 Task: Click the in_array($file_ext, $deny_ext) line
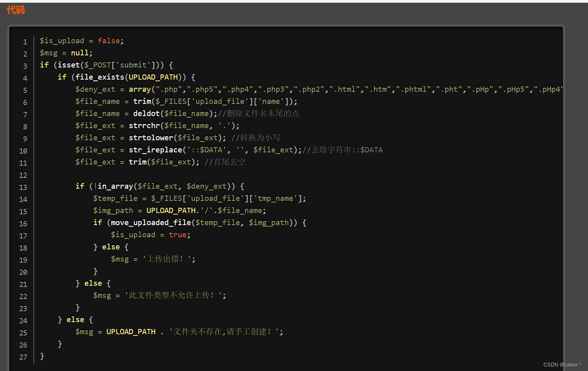coord(160,186)
